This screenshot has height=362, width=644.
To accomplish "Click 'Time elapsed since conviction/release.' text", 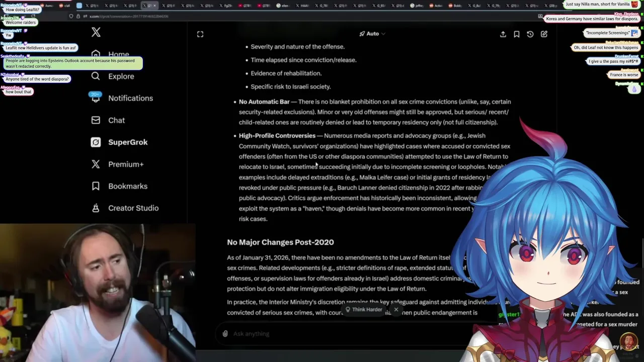I will pos(303,60).
